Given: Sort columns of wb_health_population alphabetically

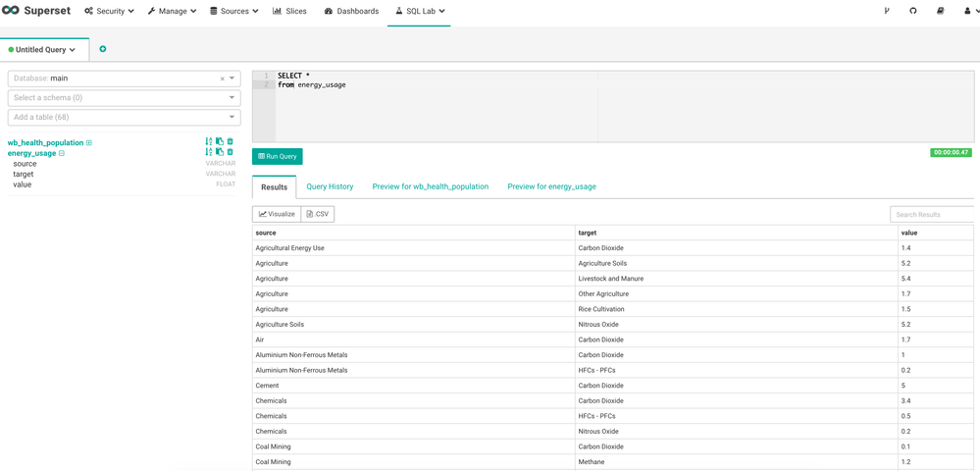Looking at the screenshot, I should pyautogui.click(x=209, y=142).
